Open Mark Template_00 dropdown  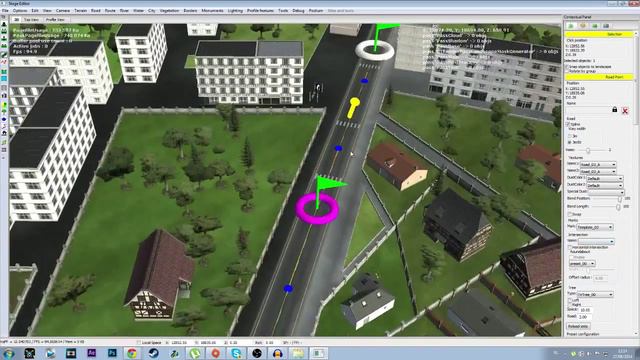point(594,227)
